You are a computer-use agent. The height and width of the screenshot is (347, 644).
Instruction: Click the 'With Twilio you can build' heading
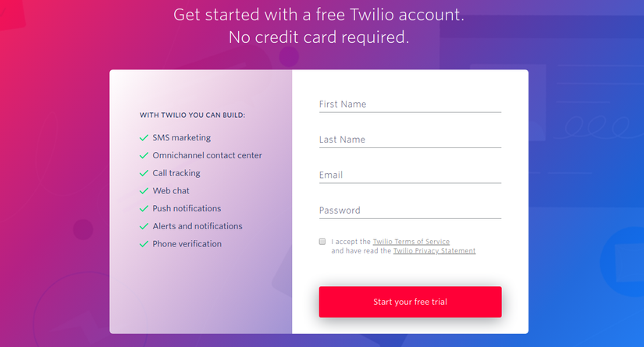click(193, 115)
